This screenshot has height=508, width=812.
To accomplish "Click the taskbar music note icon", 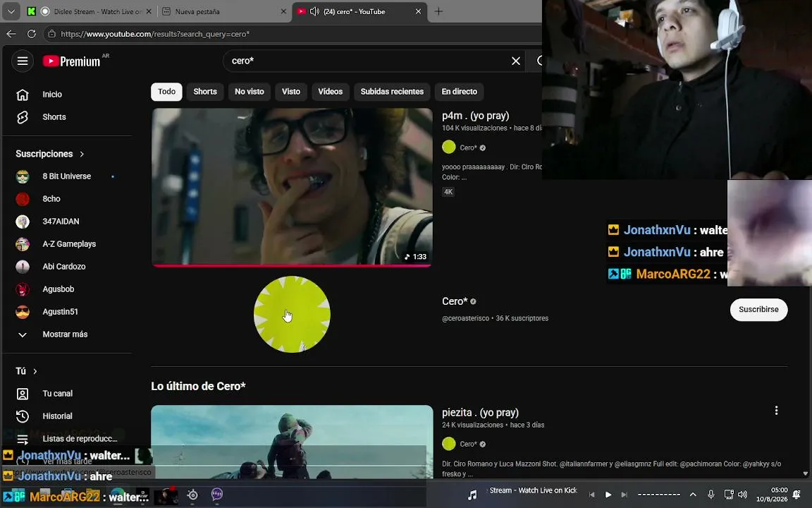I will tap(472, 495).
